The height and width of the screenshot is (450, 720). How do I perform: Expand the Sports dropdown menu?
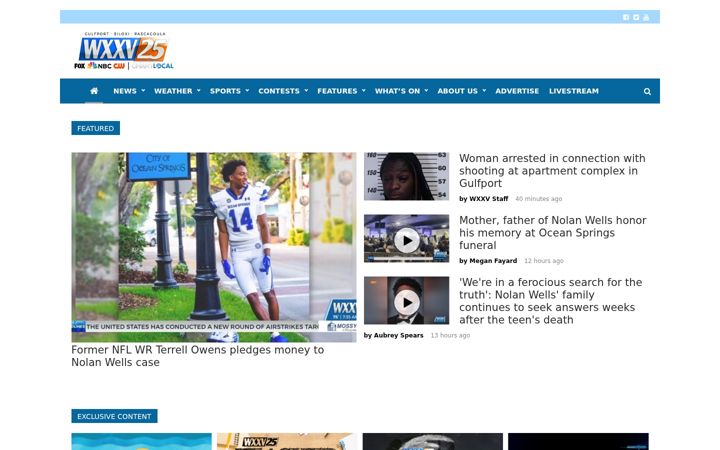[x=230, y=91]
